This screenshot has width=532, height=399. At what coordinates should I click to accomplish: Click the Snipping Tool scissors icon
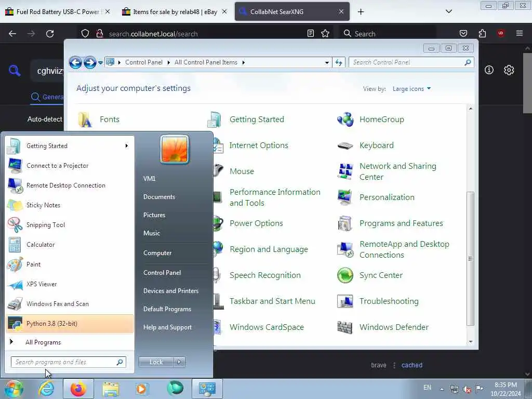[x=15, y=225]
